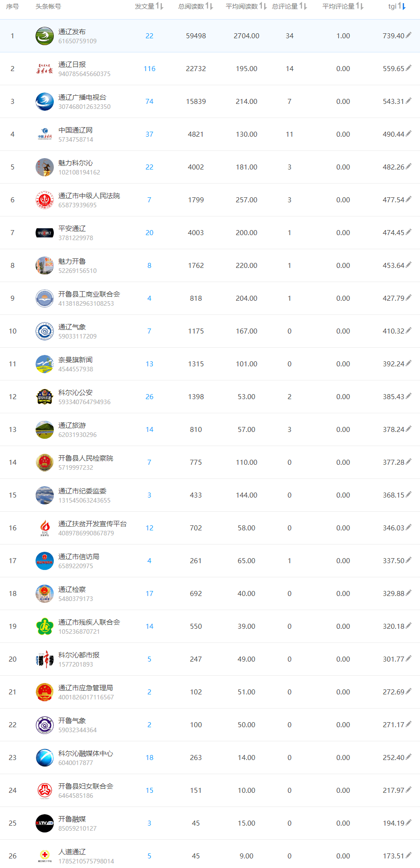Select the 魅力科尔沁 account name
The height and width of the screenshot is (868, 420).
[x=75, y=163]
